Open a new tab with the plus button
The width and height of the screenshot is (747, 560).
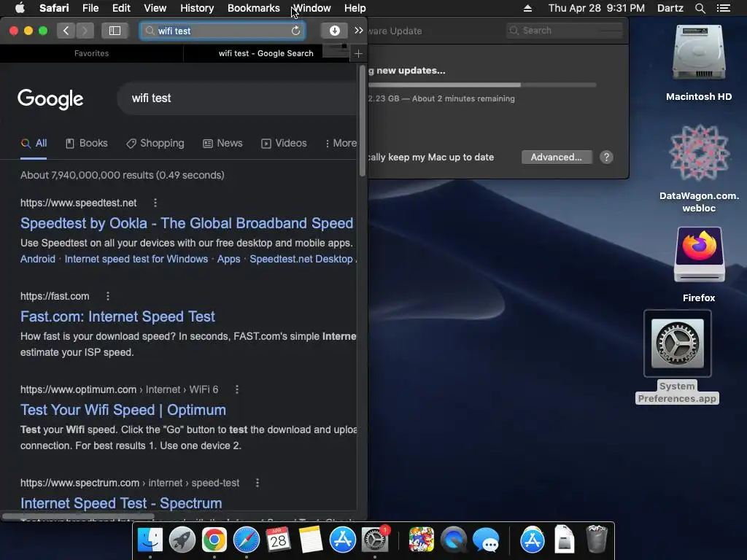click(358, 53)
